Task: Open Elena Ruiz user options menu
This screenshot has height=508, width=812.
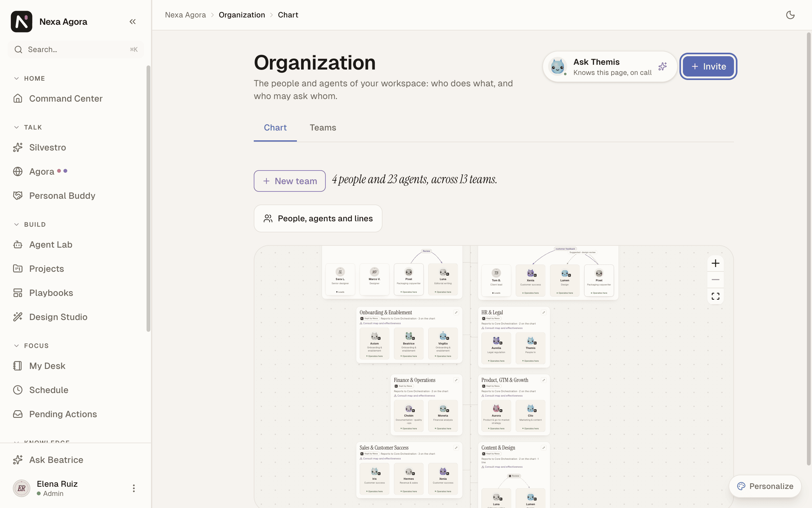Action: tap(134, 488)
